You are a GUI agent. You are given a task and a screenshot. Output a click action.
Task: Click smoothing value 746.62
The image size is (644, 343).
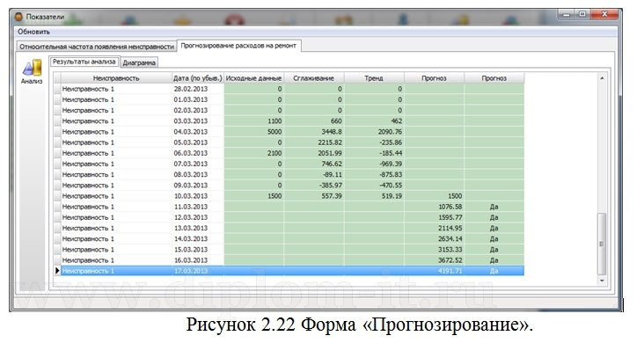coord(332,164)
